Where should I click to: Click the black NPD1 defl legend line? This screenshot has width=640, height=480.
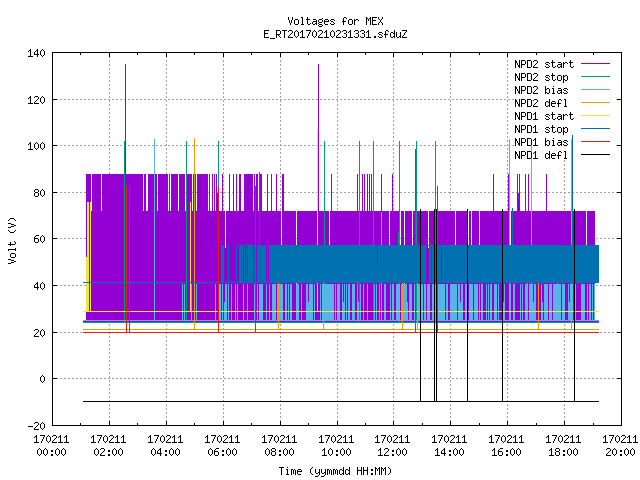tap(595, 155)
